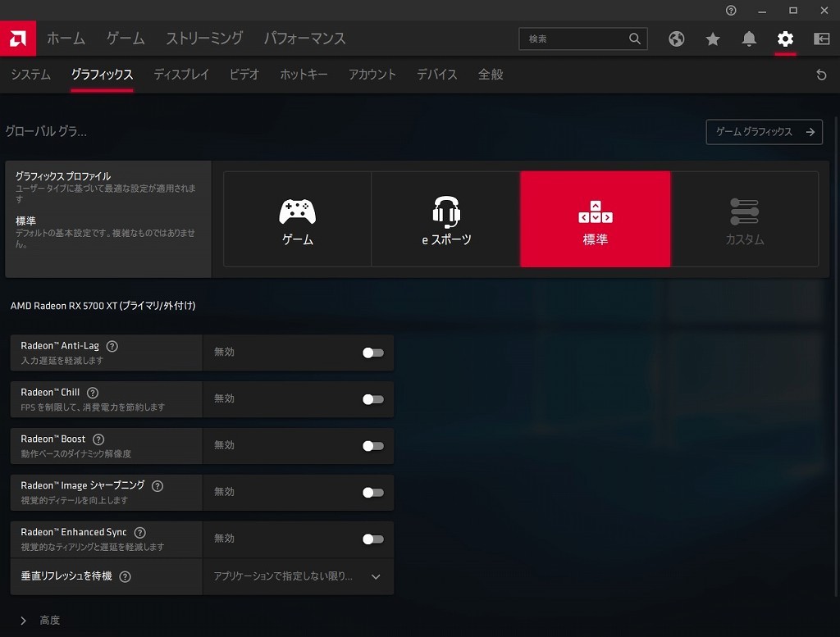Go to ホーム tab
Viewport: 840px width, 637px height.
(66, 39)
